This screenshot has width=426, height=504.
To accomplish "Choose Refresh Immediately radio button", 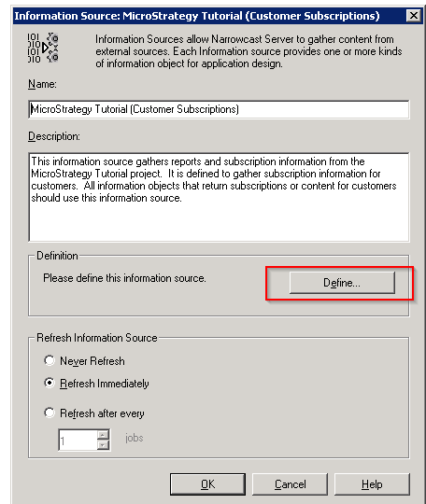I will (x=50, y=384).
